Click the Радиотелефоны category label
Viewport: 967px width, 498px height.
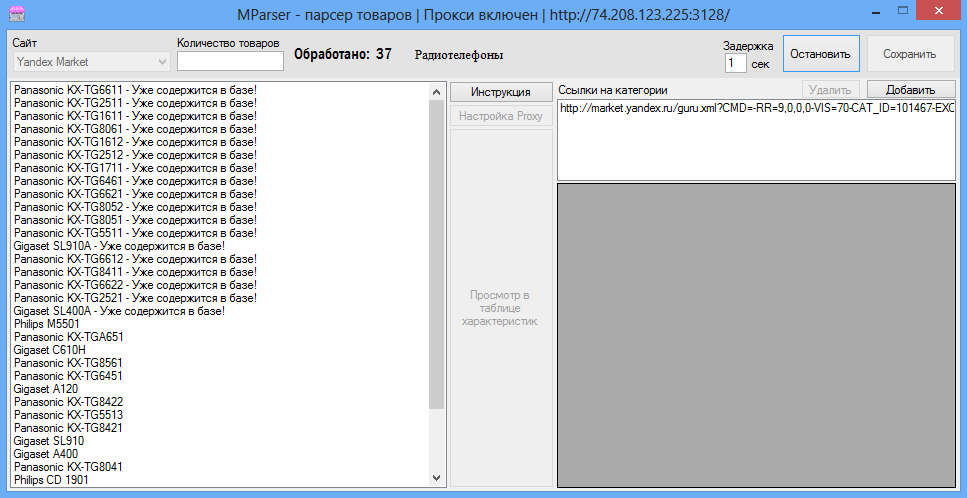point(459,55)
